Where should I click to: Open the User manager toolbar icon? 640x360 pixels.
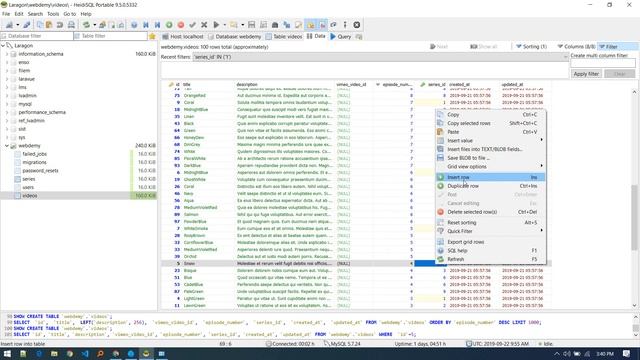[x=102, y=25]
